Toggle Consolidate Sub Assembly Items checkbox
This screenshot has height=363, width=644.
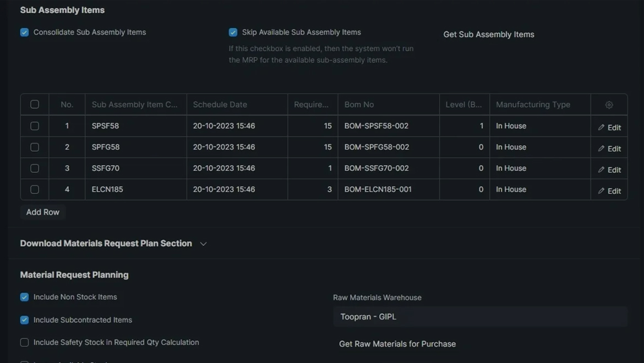click(x=25, y=32)
